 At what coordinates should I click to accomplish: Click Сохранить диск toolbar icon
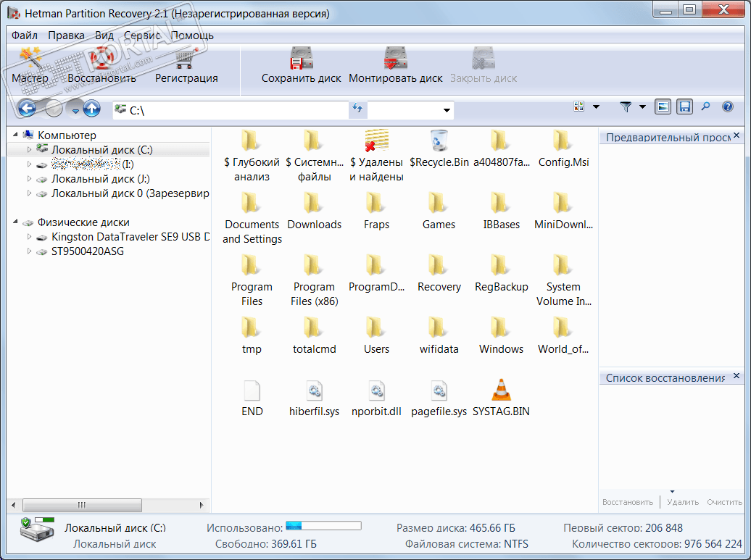pos(302,66)
